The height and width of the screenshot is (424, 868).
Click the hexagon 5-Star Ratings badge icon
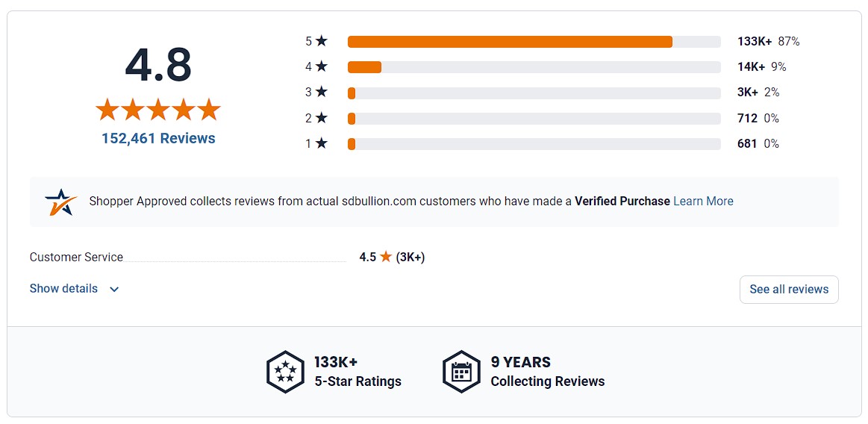pyautogui.click(x=285, y=372)
